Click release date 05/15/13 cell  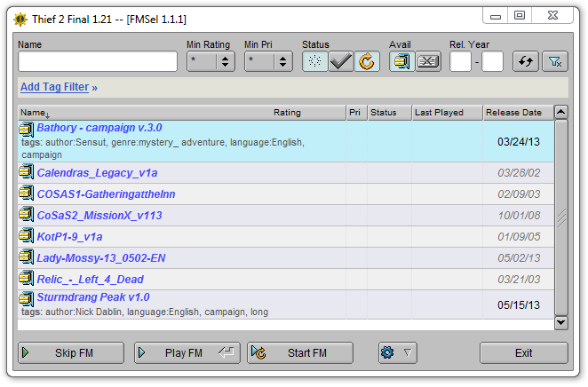(519, 305)
